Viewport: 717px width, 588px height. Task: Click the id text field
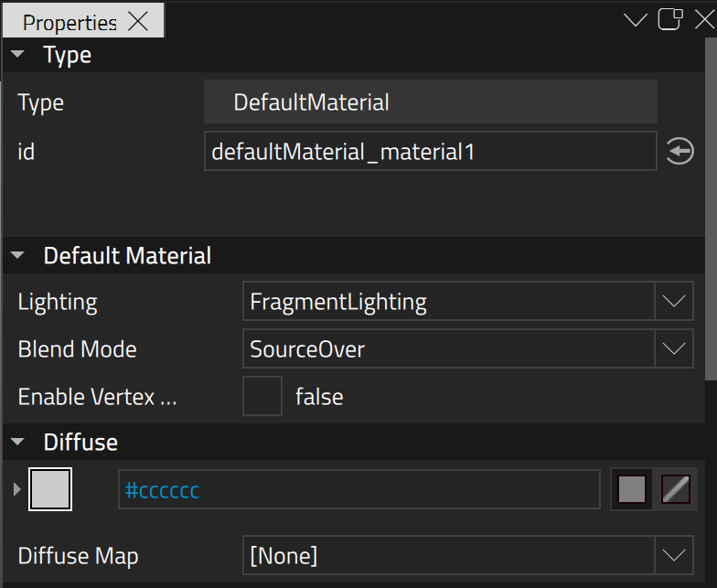pos(430,152)
